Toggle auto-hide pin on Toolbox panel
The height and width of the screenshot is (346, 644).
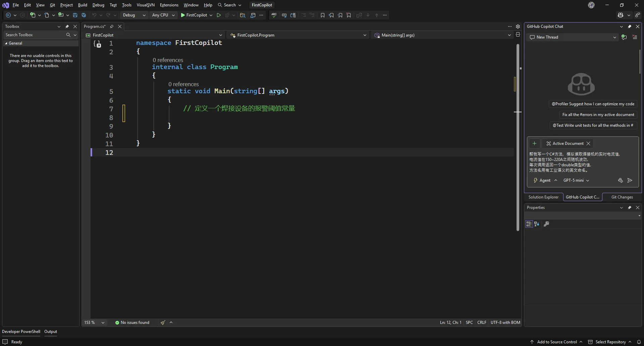67,26
